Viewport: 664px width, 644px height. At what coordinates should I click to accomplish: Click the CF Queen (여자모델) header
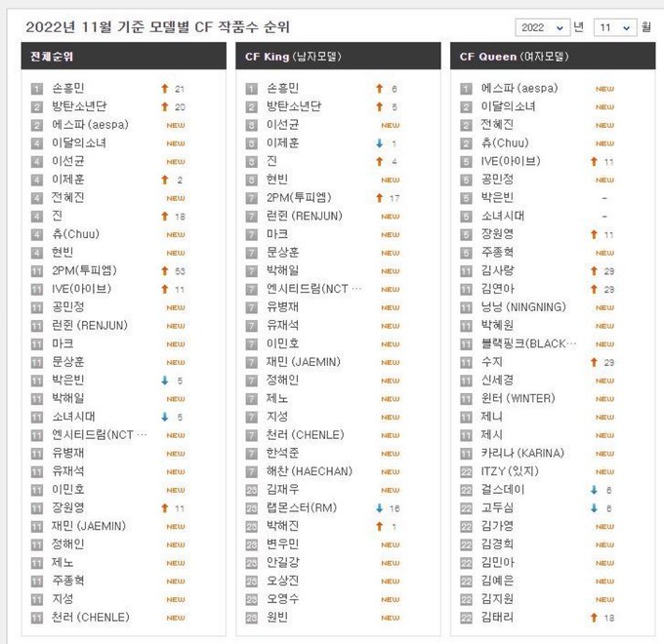point(553,57)
